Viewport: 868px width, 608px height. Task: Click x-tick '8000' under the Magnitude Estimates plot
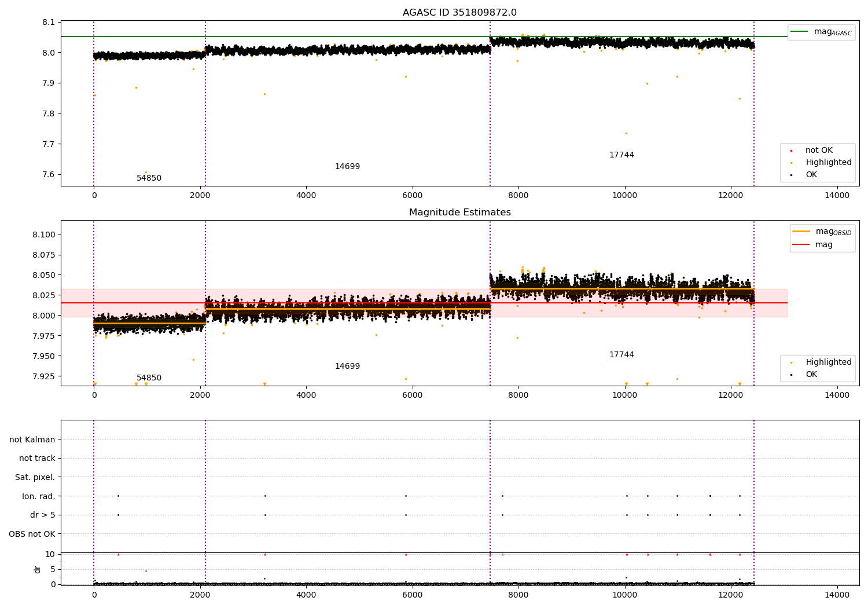(x=518, y=395)
